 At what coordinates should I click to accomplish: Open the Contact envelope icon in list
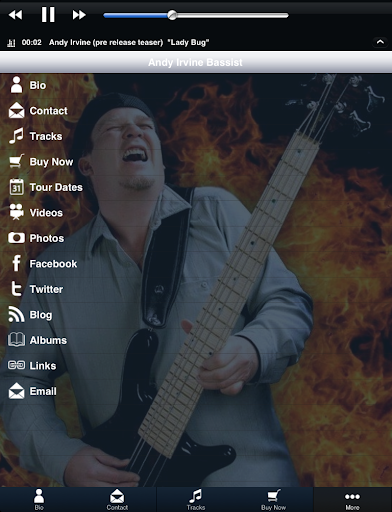[16, 110]
